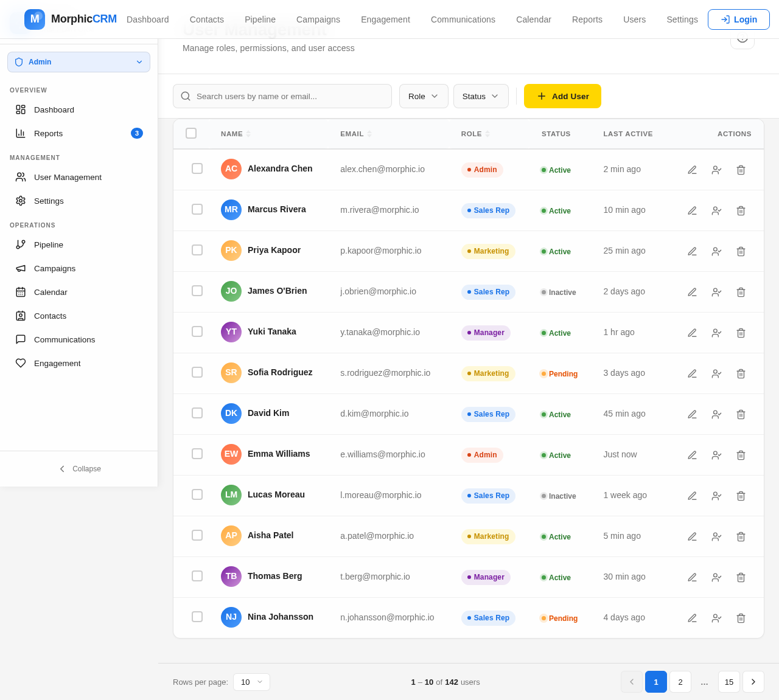The image size is (779, 700).
Task: Check the select-all checkbox in table header
Action: (x=191, y=133)
